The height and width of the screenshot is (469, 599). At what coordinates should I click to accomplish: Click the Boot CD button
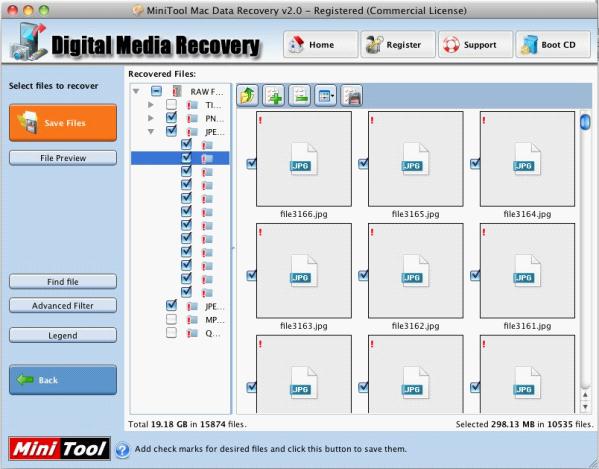[x=553, y=44]
